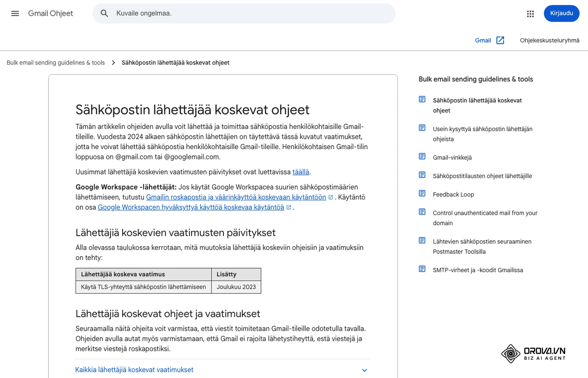Open Control unauthenticated mail from your domain

485,218
